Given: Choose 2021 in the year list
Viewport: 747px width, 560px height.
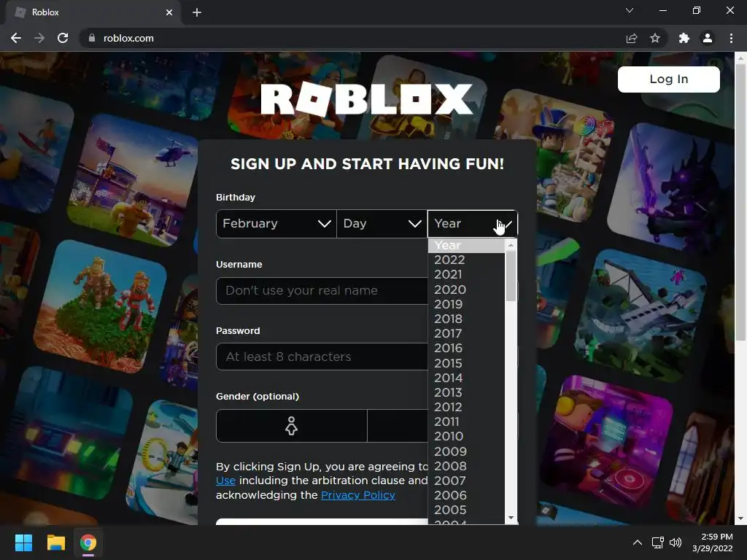Looking at the screenshot, I should point(466,275).
